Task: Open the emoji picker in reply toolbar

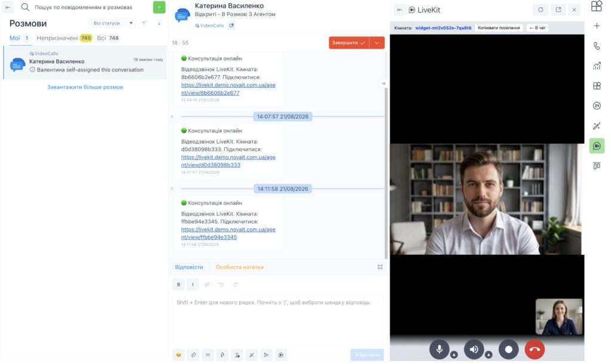Action: [178, 354]
